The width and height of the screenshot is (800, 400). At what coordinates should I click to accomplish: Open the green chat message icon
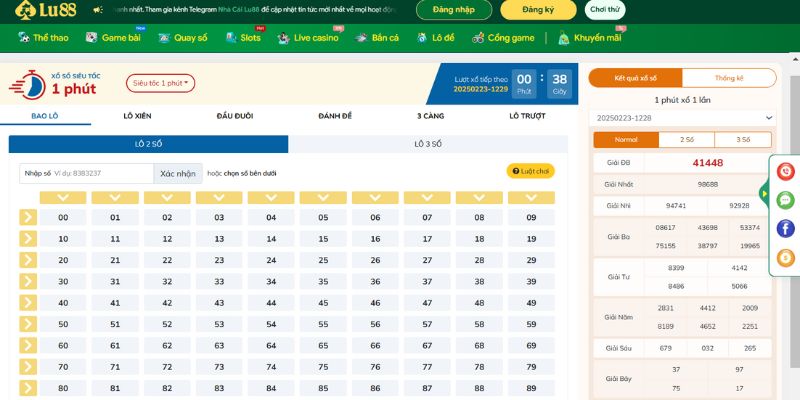pos(785,200)
